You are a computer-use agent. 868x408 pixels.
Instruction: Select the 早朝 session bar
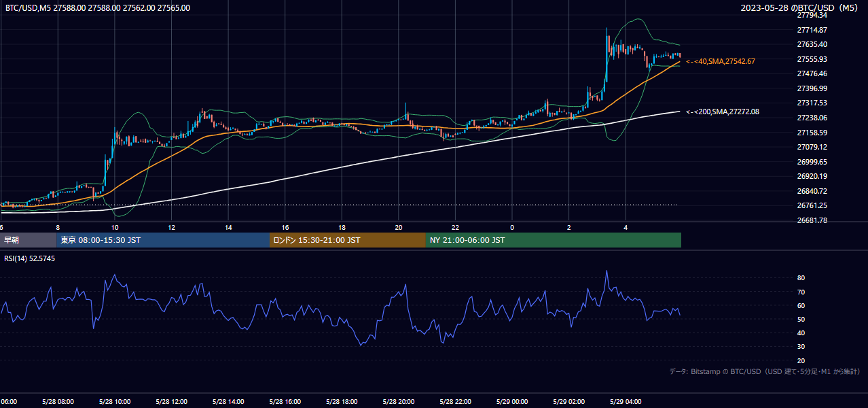(29, 240)
